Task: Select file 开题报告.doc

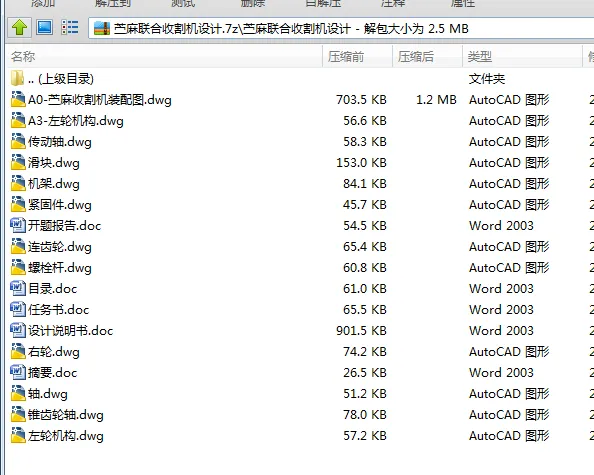Action: click(x=64, y=226)
